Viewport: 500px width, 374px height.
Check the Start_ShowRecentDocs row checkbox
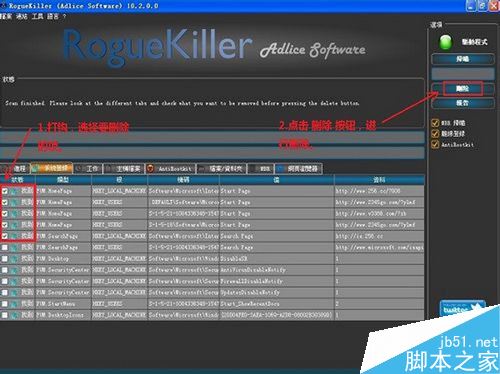coord(5,304)
